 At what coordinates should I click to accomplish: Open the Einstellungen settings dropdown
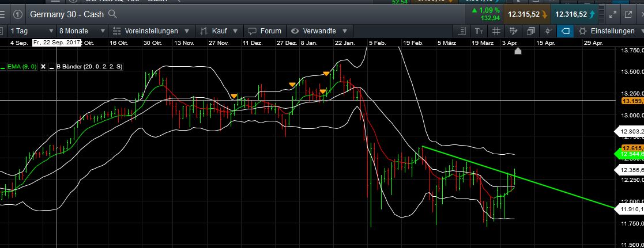tap(609, 30)
